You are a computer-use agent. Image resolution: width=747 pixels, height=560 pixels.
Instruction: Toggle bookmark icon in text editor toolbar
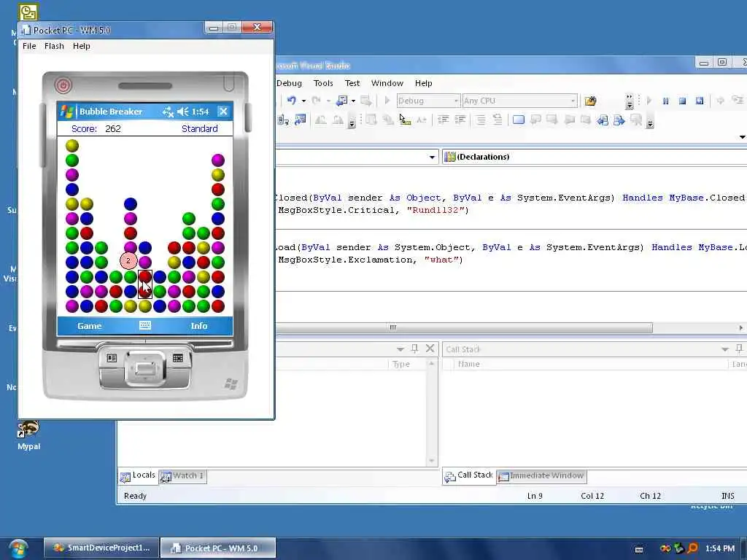[519, 120]
